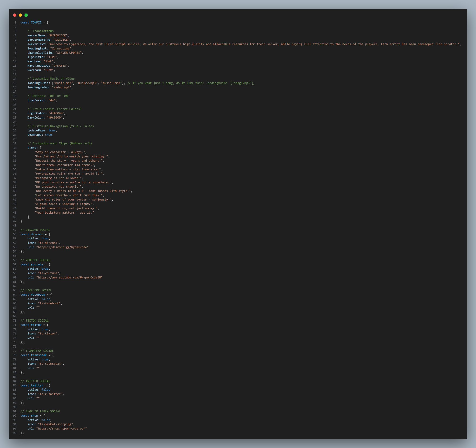Click the green maximize window button

[26, 15]
